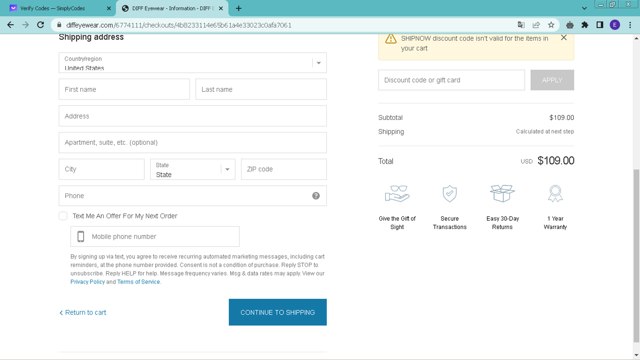The width and height of the screenshot is (640, 360).
Task: Click the mobile phone icon
Action: [x=81, y=236]
